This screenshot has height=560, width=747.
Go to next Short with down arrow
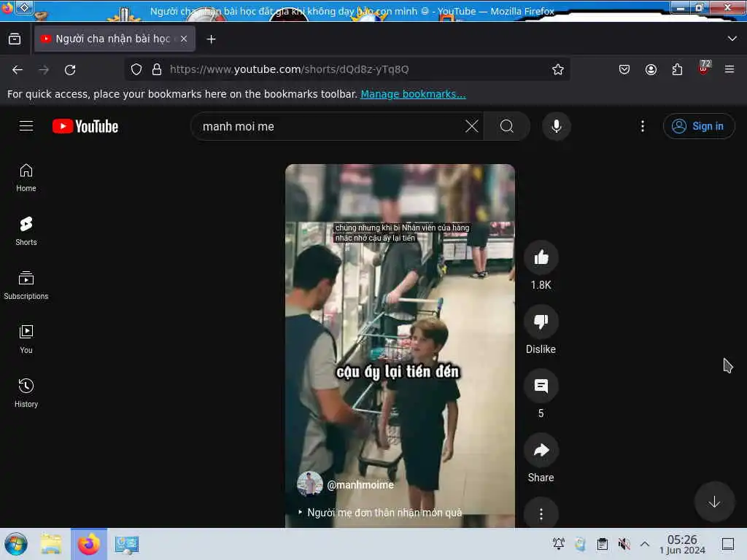(x=713, y=502)
